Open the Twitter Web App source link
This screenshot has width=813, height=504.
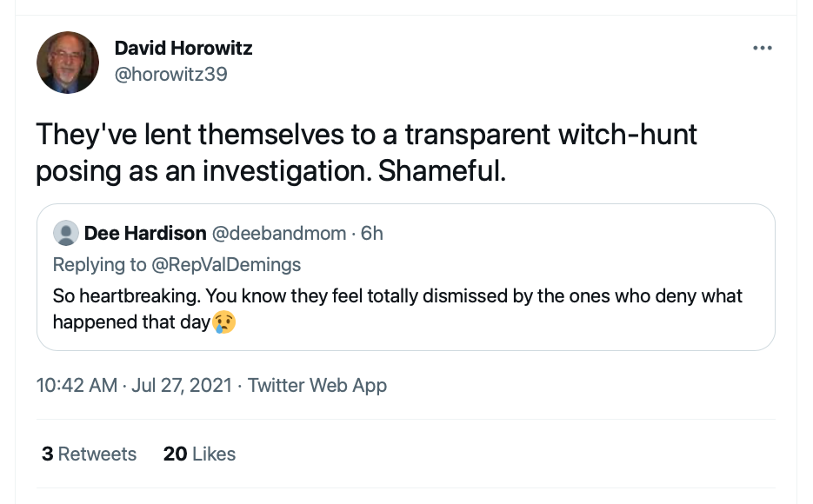tap(317, 385)
